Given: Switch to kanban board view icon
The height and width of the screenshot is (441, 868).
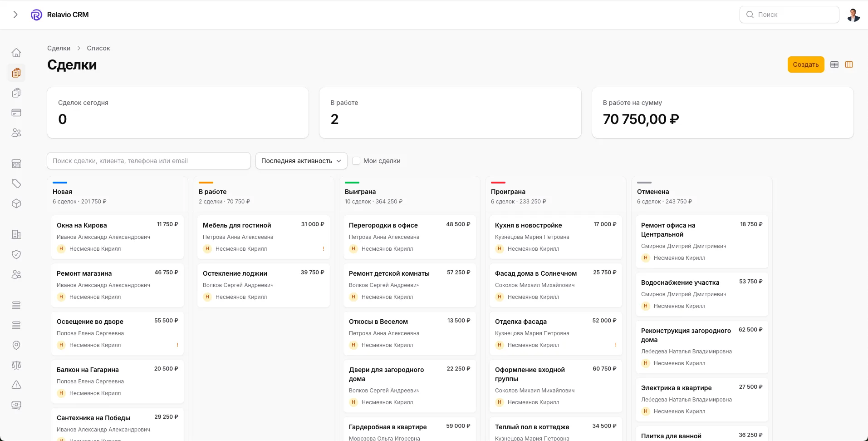Looking at the screenshot, I should (849, 64).
